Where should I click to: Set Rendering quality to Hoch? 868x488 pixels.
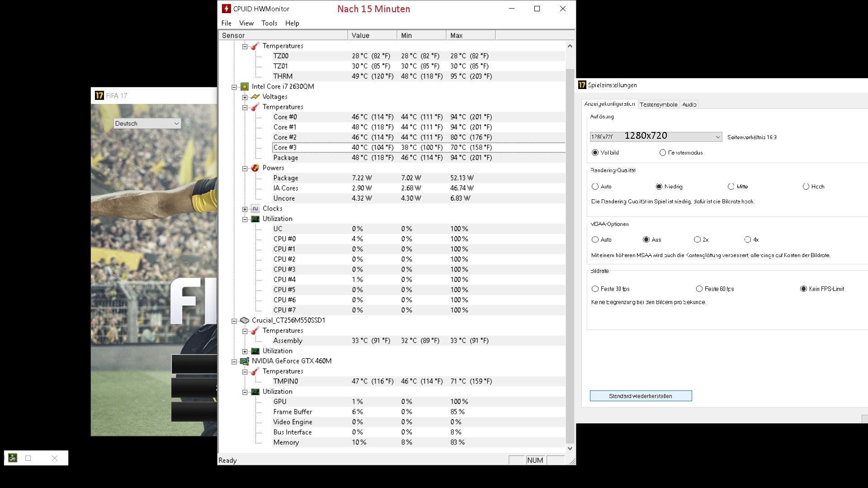click(806, 187)
